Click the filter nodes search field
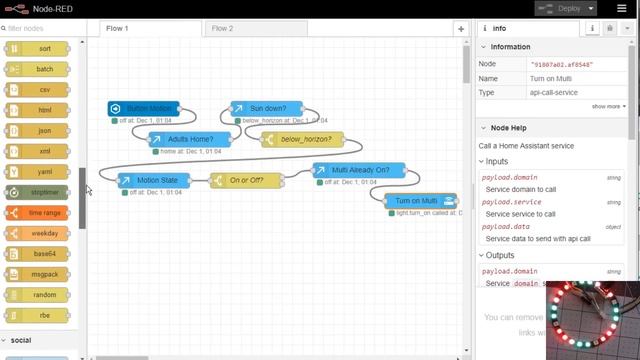Viewport: 640px width, 360px height. click(44, 28)
